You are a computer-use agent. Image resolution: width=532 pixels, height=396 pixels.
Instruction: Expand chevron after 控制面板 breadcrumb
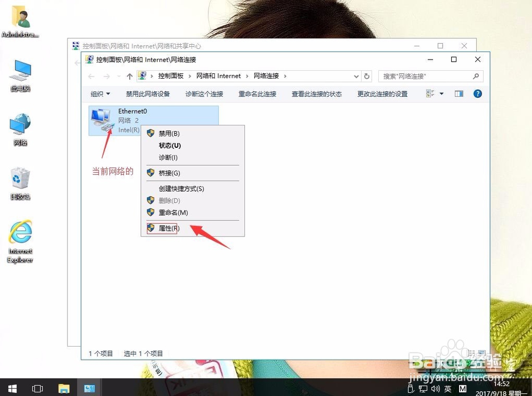pyautogui.click(x=190, y=76)
